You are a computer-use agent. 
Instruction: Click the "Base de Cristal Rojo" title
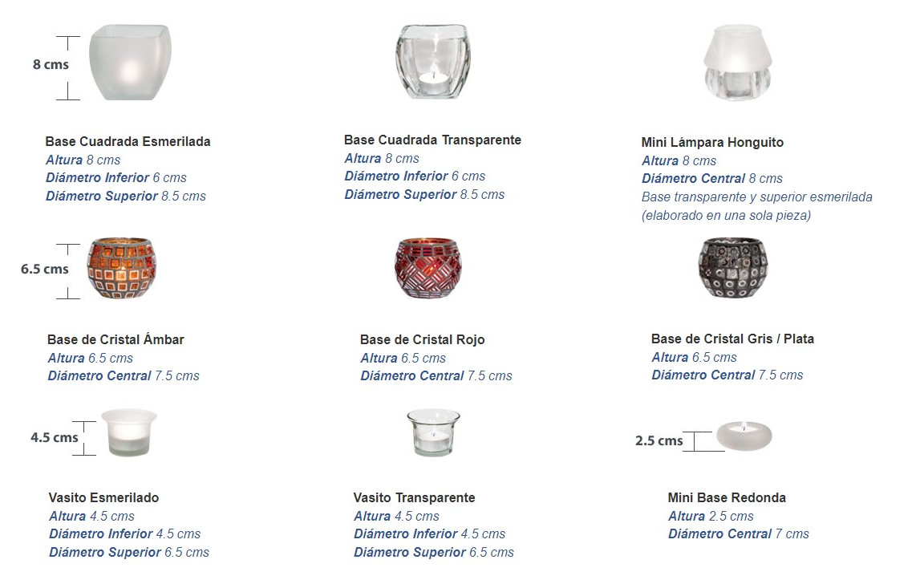[x=422, y=339]
